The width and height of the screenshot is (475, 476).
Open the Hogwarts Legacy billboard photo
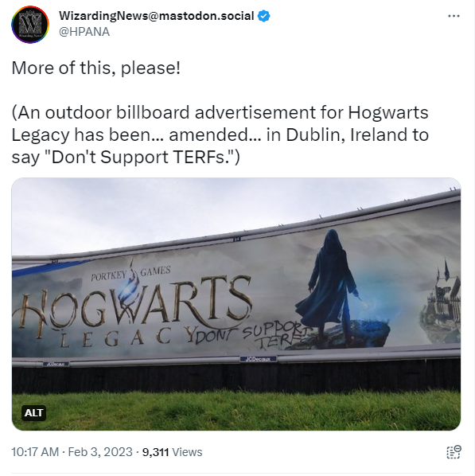pyautogui.click(x=236, y=304)
